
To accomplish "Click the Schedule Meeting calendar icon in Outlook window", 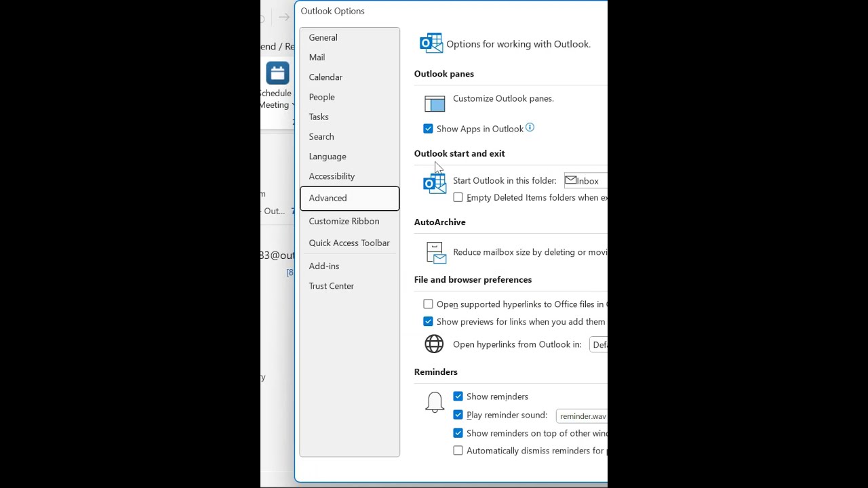I will [277, 73].
